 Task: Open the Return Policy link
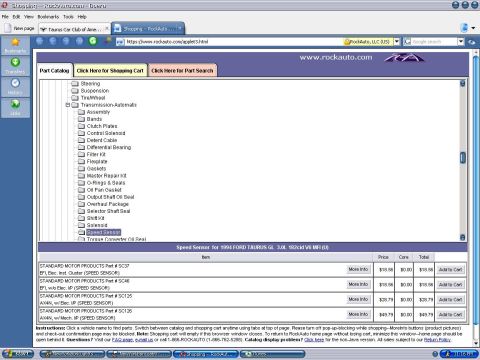pos(437,340)
